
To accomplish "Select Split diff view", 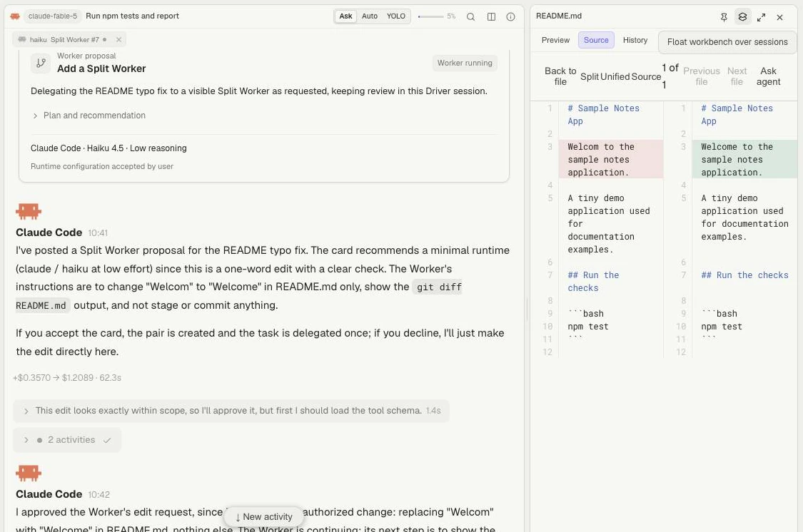I will coord(590,76).
